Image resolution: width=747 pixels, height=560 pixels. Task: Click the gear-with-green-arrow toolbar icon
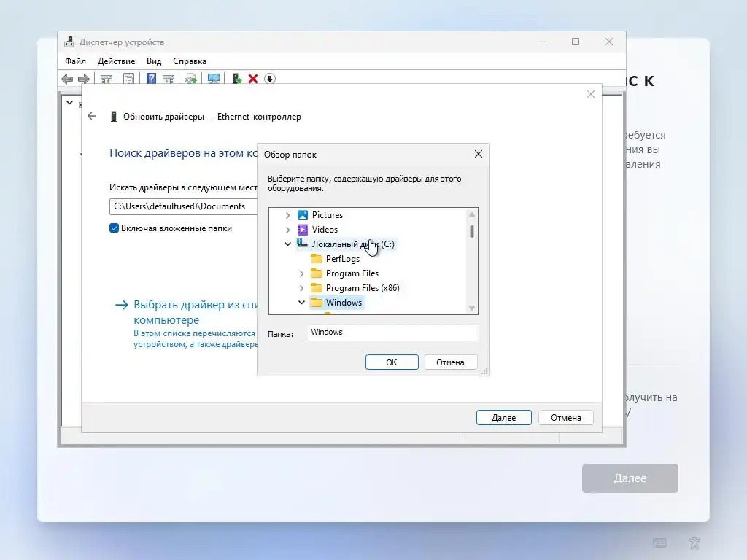pyautogui.click(x=191, y=79)
